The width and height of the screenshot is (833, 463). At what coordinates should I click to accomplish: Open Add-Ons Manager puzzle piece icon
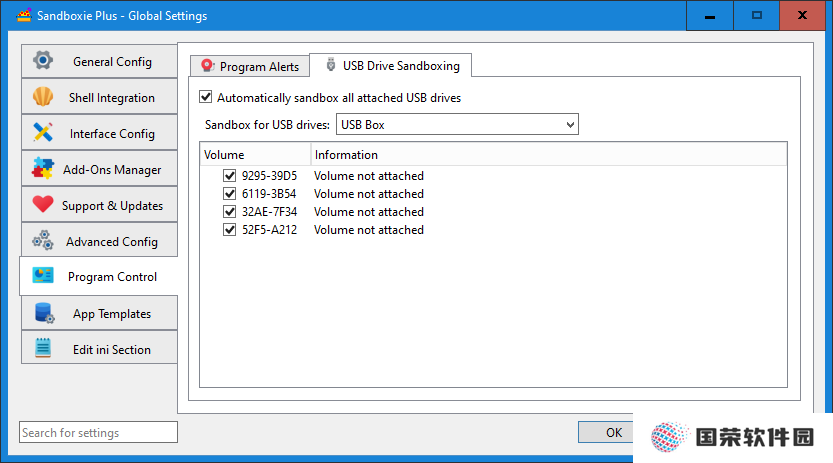43,168
